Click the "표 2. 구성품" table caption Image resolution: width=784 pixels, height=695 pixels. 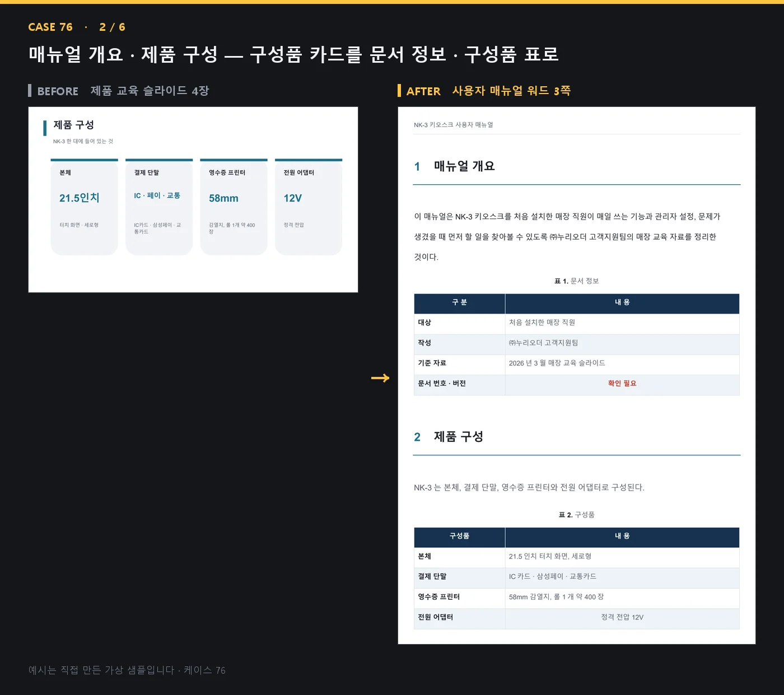click(577, 515)
